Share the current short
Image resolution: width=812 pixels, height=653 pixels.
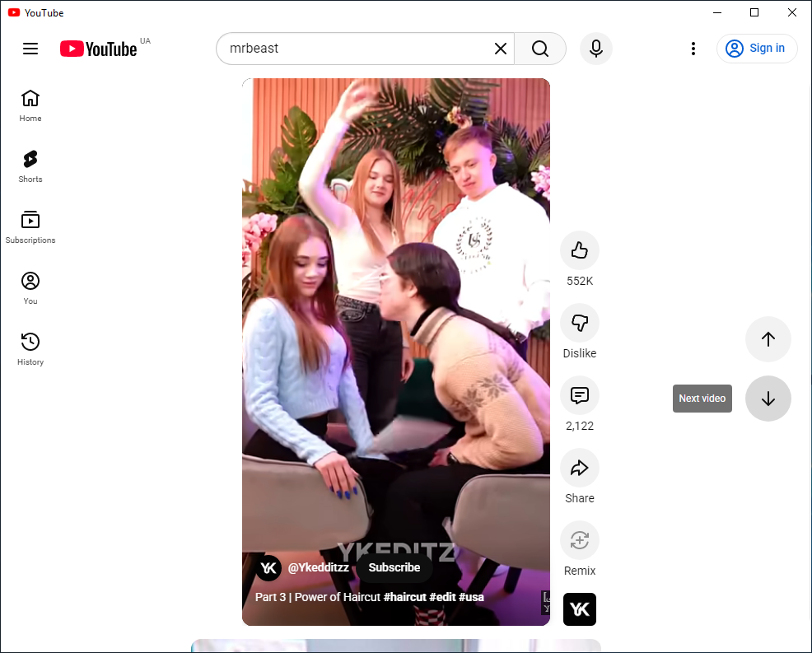[579, 468]
